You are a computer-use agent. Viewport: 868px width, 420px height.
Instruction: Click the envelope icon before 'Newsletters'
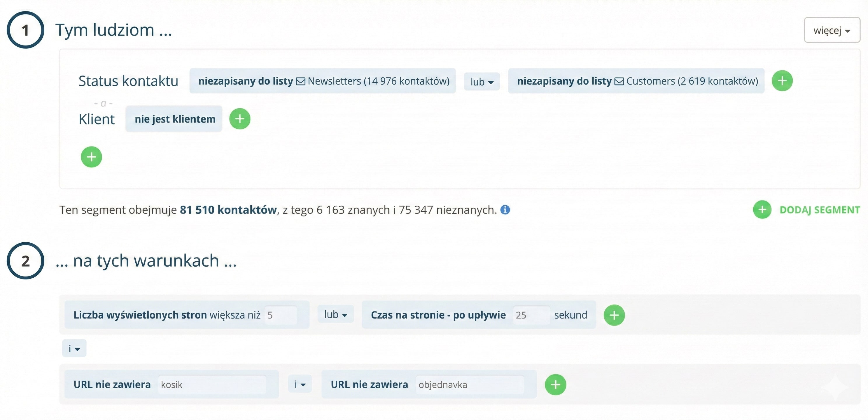301,81
